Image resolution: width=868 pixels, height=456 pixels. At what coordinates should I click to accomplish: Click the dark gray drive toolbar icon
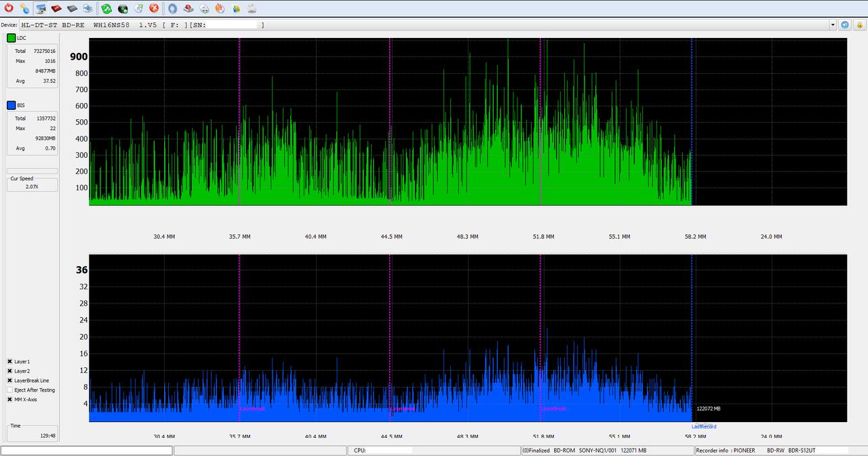pos(72,8)
